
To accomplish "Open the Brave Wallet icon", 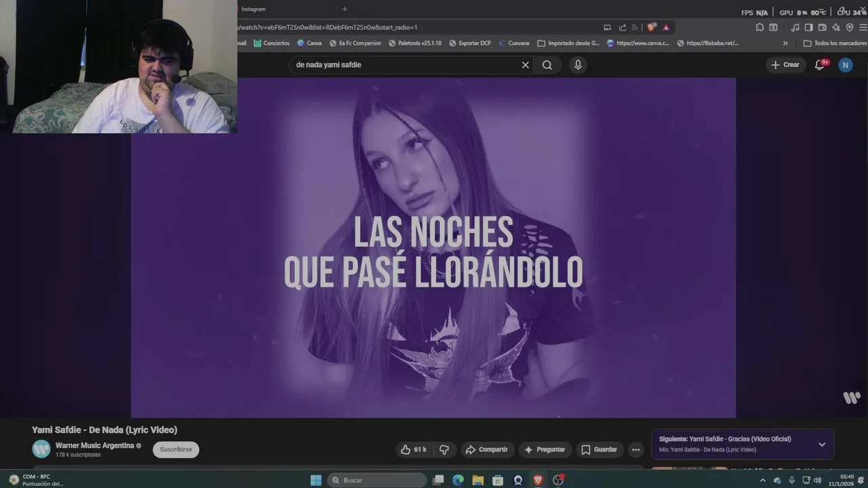I will 823,28.
